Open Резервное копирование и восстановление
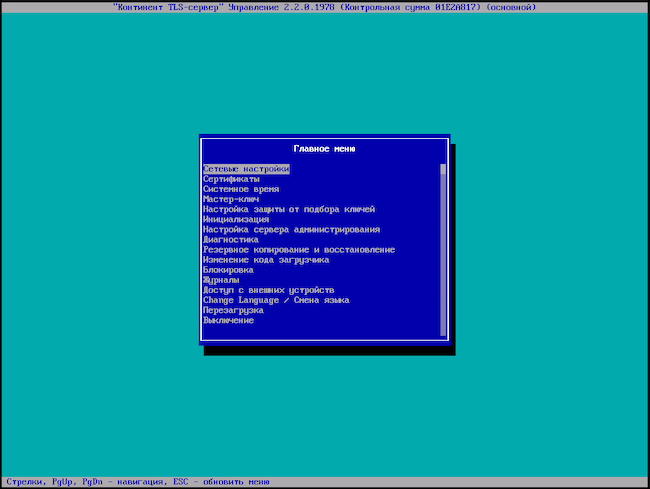This screenshot has height=489, width=650. [x=299, y=250]
